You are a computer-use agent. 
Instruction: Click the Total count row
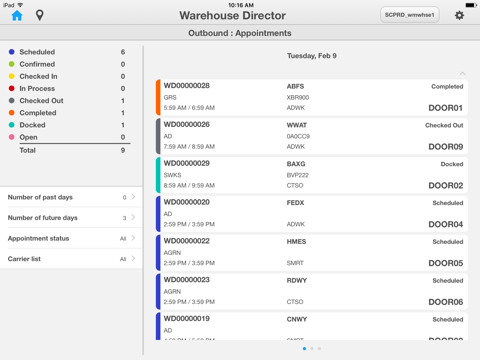[x=72, y=150]
